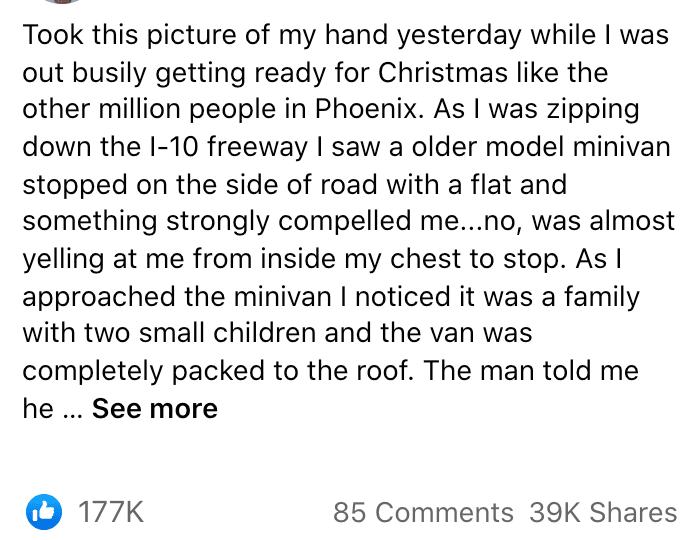Click the word freeway in the post

257,148
